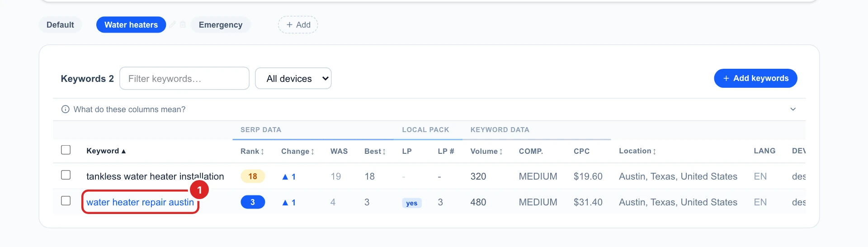
Task: Click the $19.60 CPC value
Action: 588,176
